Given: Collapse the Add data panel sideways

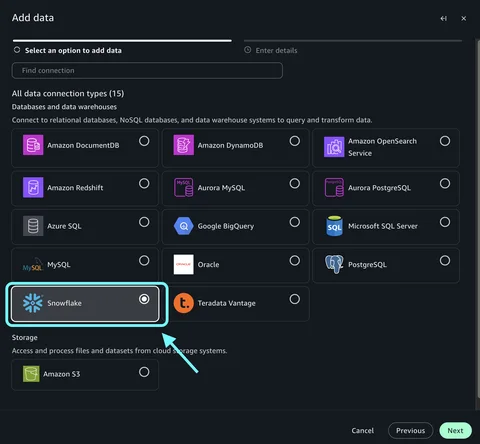Looking at the screenshot, I should (443, 18).
